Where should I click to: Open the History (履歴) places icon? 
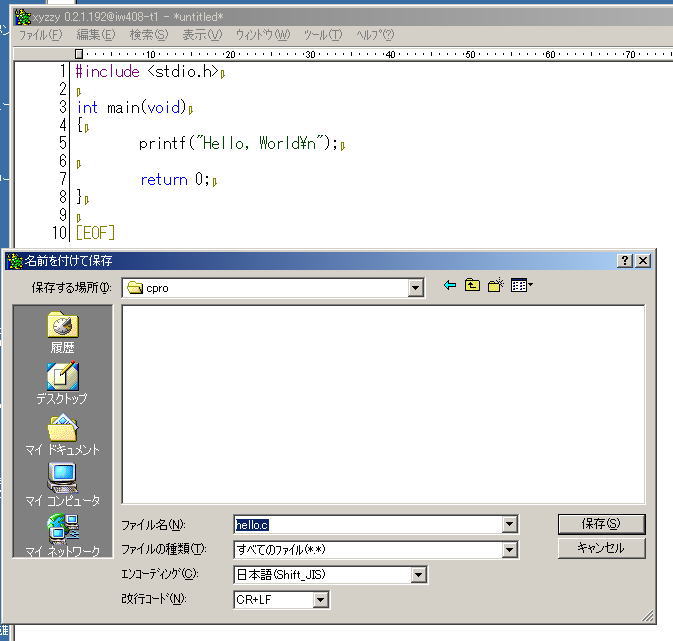(x=62, y=331)
